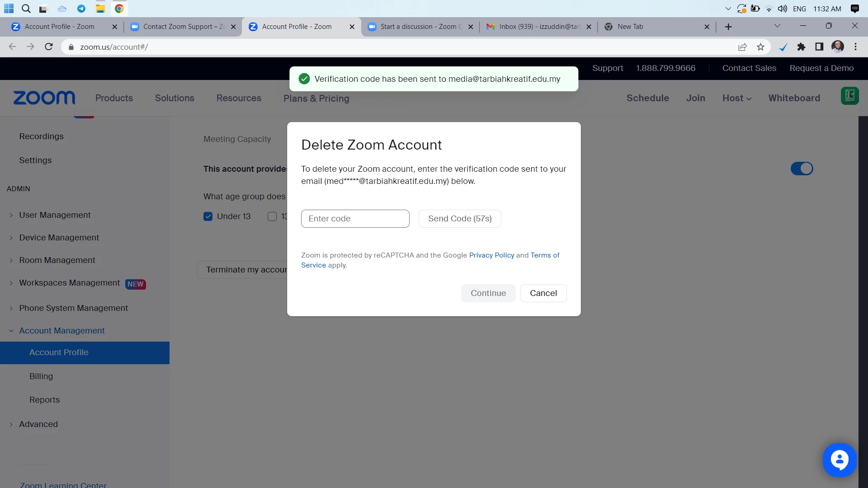The height and width of the screenshot is (488, 868).
Task: Click the browser reload icon
Action: tap(49, 47)
